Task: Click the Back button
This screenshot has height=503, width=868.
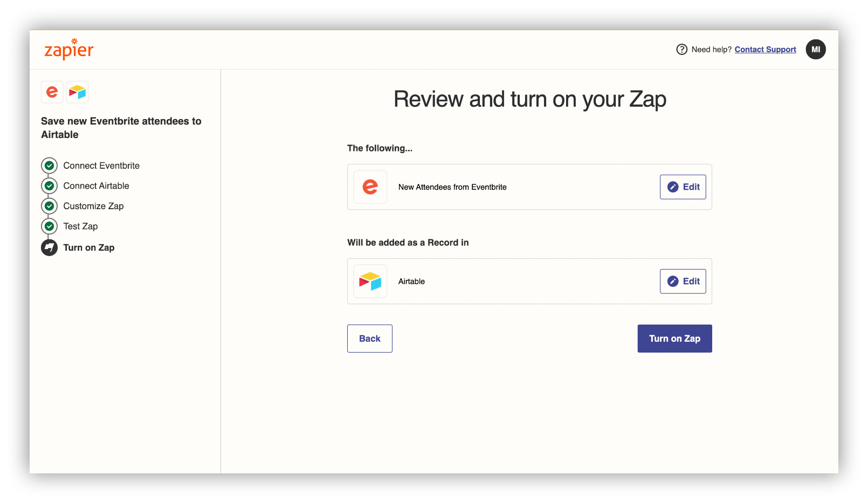Action: (370, 339)
